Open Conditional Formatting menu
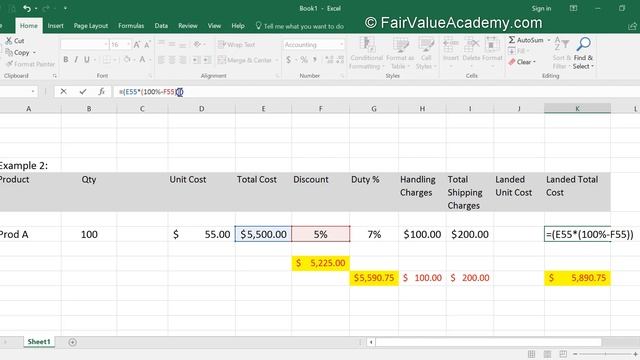This screenshot has height=360, width=640. point(367,53)
